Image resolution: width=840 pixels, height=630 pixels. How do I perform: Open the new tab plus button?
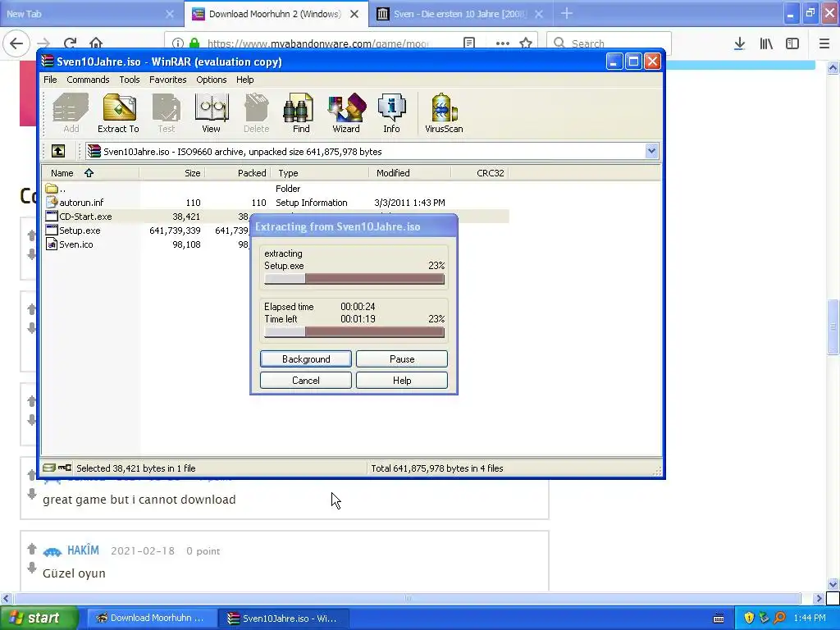pos(567,13)
